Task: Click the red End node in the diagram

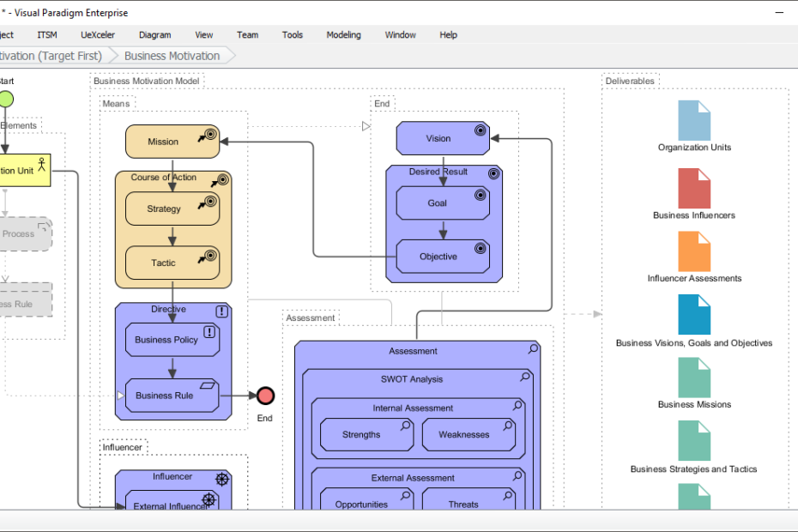Action: (265, 396)
